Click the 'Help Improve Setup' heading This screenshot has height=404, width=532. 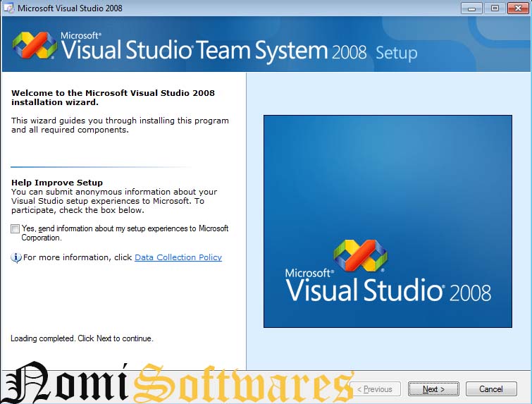pyautogui.click(x=57, y=183)
